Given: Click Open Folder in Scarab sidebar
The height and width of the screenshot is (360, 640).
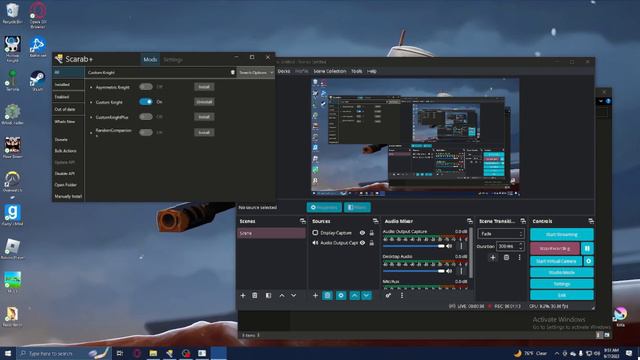Looking at the screenshot, I should click(66, 185).
